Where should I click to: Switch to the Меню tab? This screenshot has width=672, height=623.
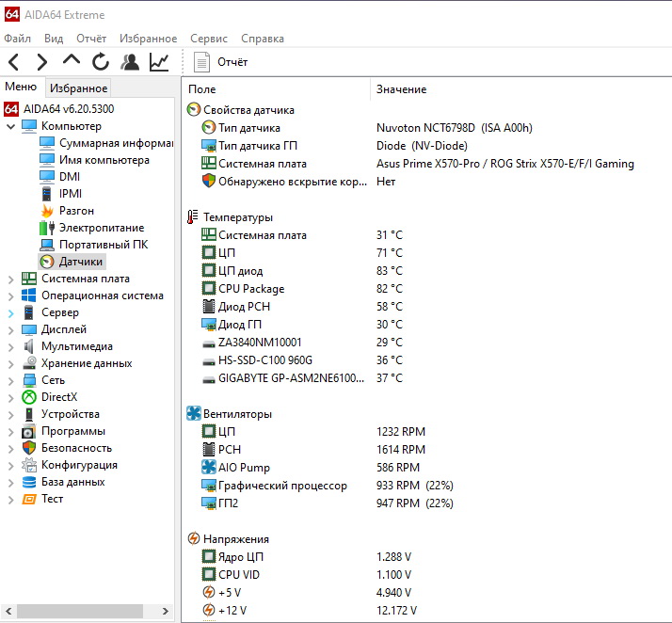click(21, 87)
